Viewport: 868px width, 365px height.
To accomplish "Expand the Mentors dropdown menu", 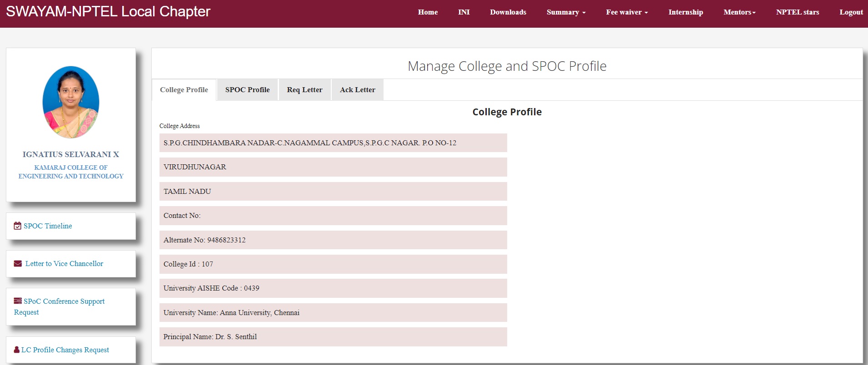I will (x=739, y=12).
